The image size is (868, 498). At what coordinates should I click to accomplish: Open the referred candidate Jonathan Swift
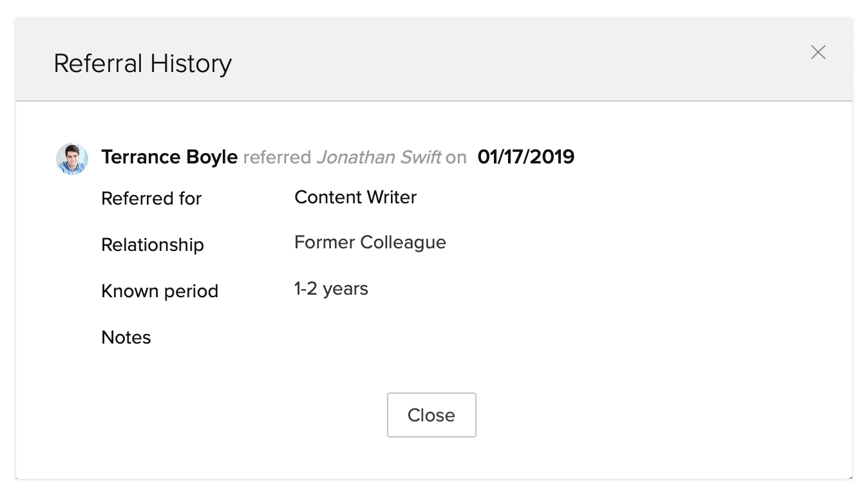point(379,157)
